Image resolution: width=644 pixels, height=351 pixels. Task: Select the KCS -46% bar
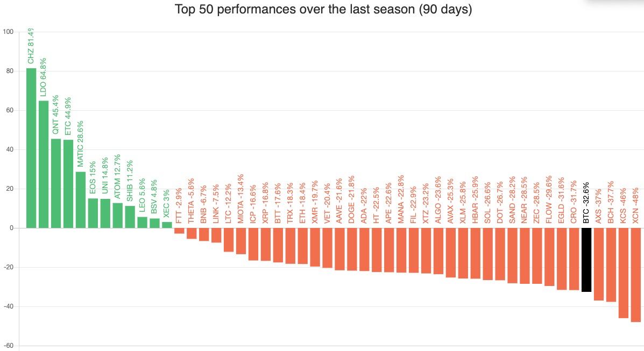click(x=624, y=273)
